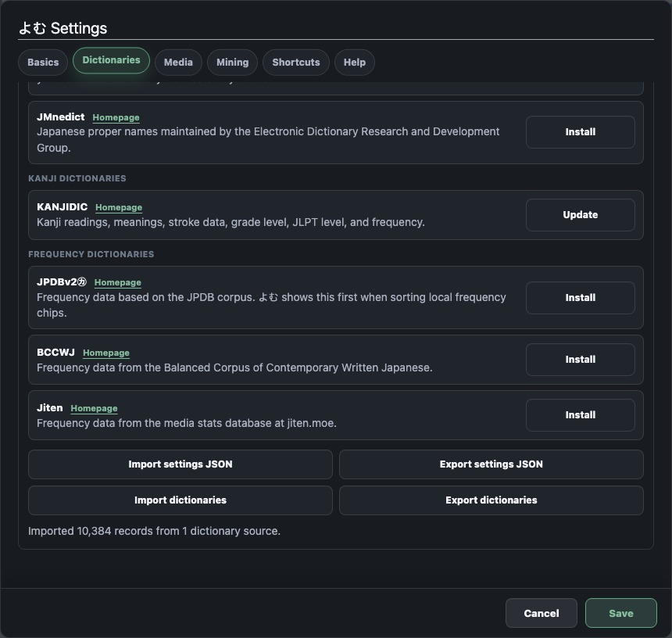Update the KANJIDIC dictionary
This screenshot has width=672, height=638.
581,215
